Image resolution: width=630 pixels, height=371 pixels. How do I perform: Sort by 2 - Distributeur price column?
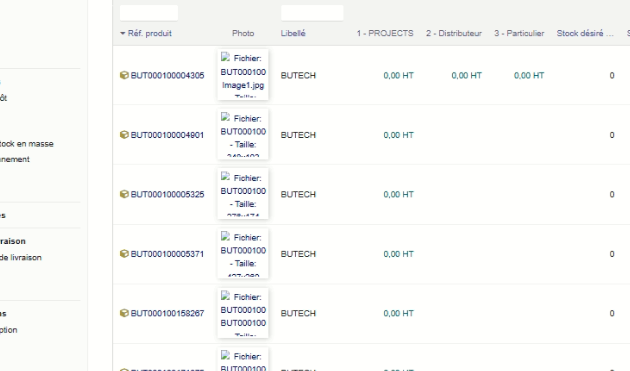coord(454,33)
